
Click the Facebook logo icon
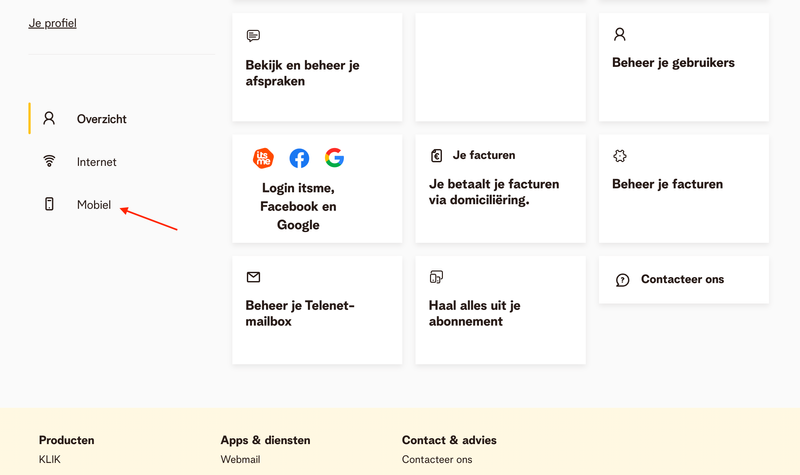[299, 158]
